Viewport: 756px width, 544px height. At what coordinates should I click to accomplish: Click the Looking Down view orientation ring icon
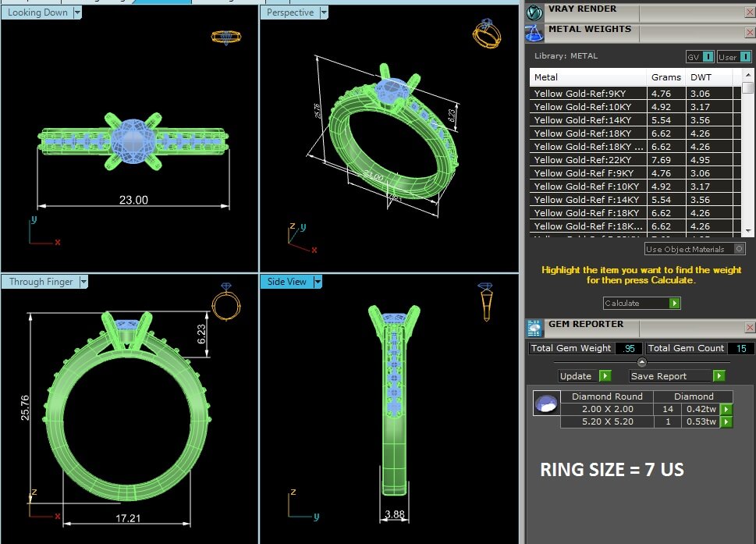pyautogui.click(x=225, y=37)
